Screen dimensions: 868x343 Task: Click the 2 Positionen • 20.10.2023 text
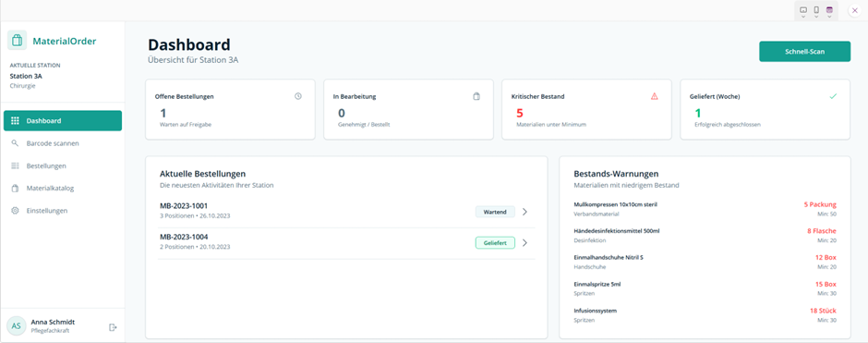[x=195, y=247]
